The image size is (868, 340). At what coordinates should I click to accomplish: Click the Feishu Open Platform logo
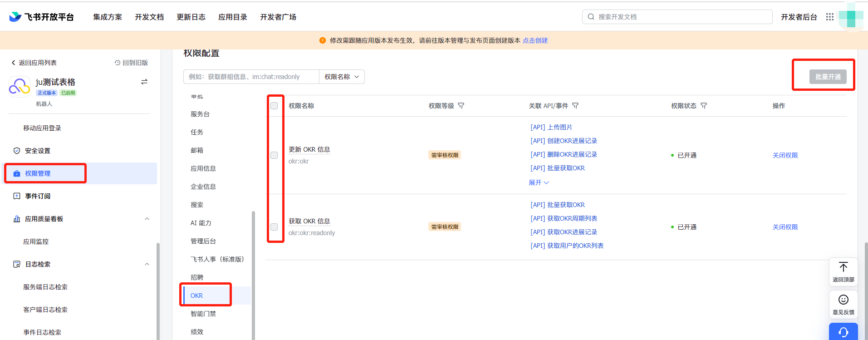41,17
